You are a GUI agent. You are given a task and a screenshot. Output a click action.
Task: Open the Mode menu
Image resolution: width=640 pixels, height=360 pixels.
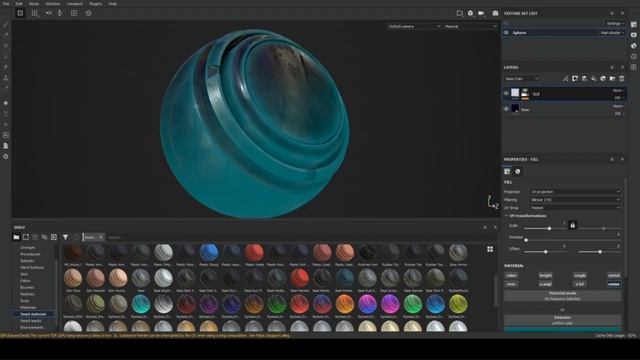[x=34, y=4]
